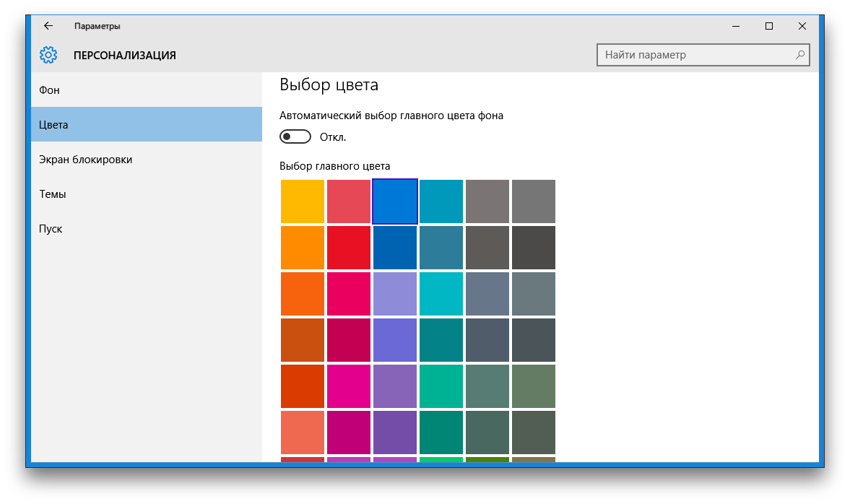The height and width of the screenshot is (504, 850).
Task: Click the Personalization gear icon
Action: [48, 55]
